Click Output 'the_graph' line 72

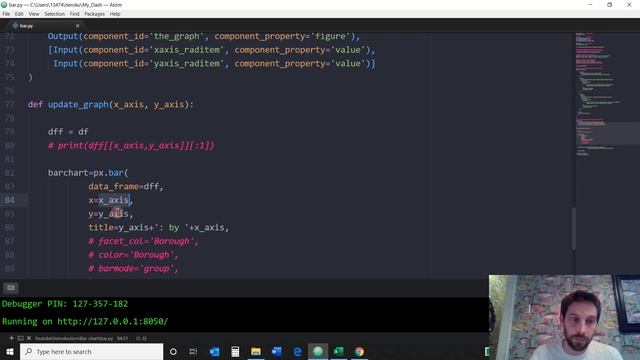[x=204, y=36]
